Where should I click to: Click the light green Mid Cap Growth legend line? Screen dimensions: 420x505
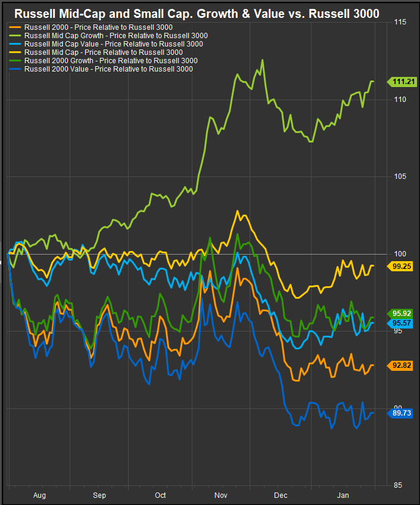(x=15, y=36)
